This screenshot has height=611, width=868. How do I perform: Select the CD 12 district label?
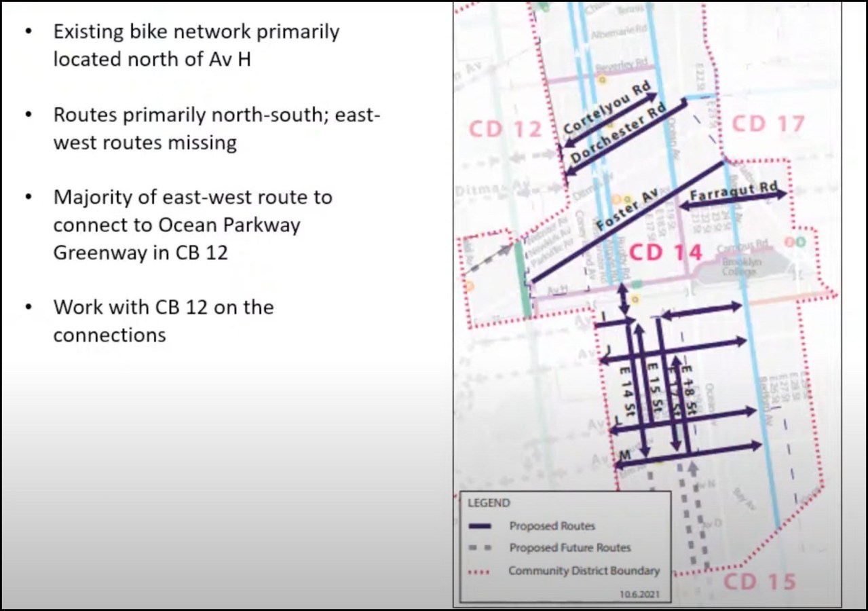point(506,128)
